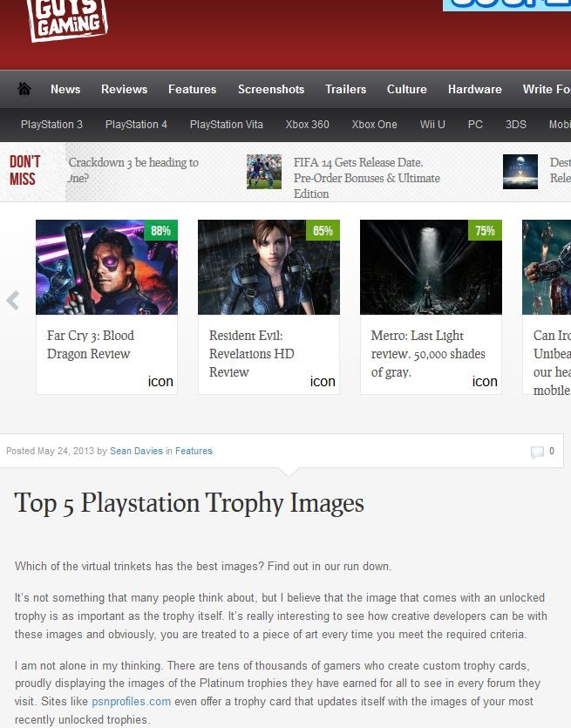Go to Screenshots section
The height and width of the screenshot is (728, 571).
tap(271, 89)
